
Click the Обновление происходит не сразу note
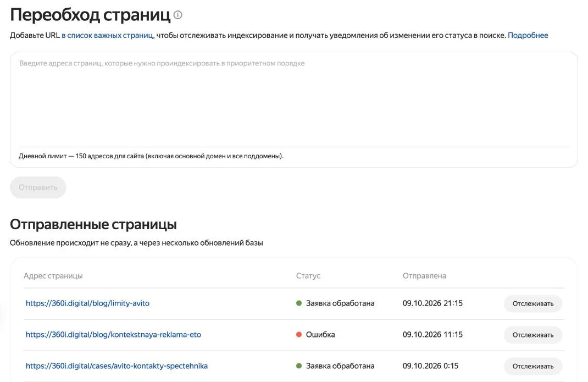click(x=136, y=243)
